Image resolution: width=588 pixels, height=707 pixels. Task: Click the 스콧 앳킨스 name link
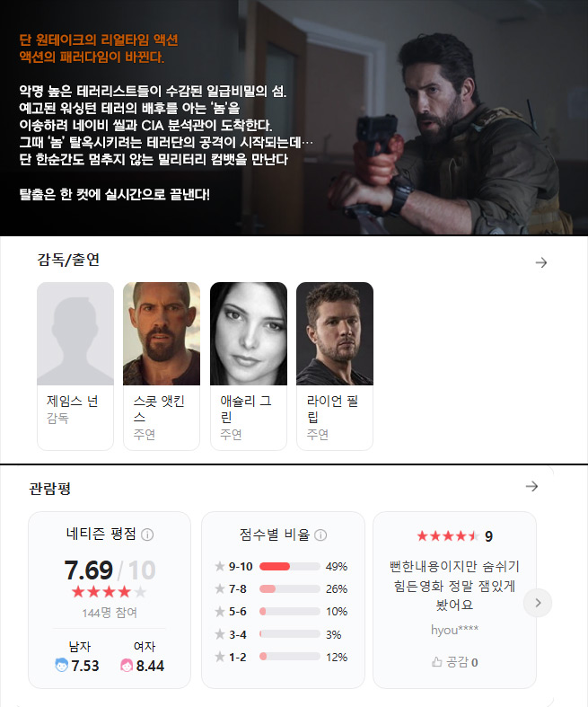pyautogui.click(x=159, y=409)
